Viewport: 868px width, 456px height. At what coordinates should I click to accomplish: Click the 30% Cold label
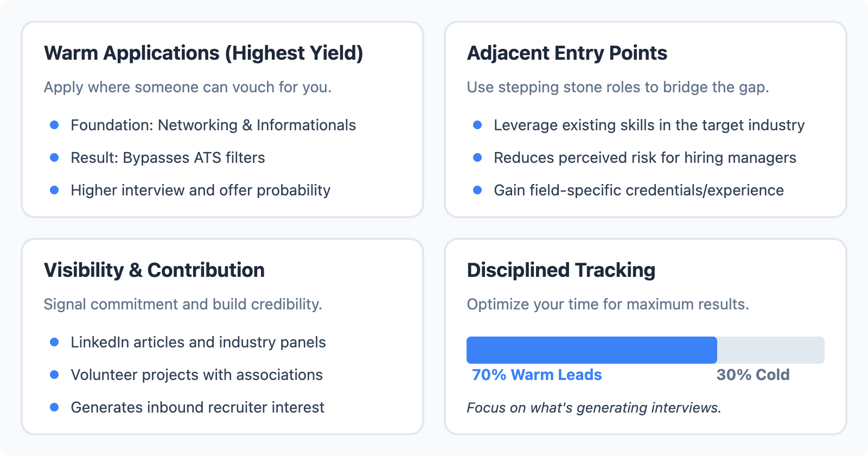752,375
